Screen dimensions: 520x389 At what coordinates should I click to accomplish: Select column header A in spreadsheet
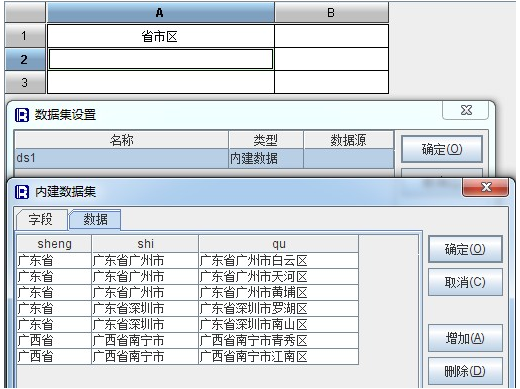160,13
